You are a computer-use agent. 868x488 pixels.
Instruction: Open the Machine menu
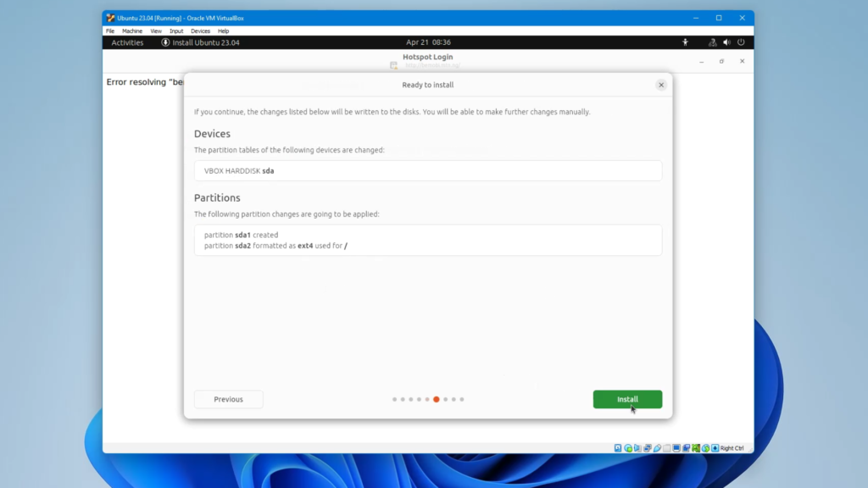click(x=132, y=31)
